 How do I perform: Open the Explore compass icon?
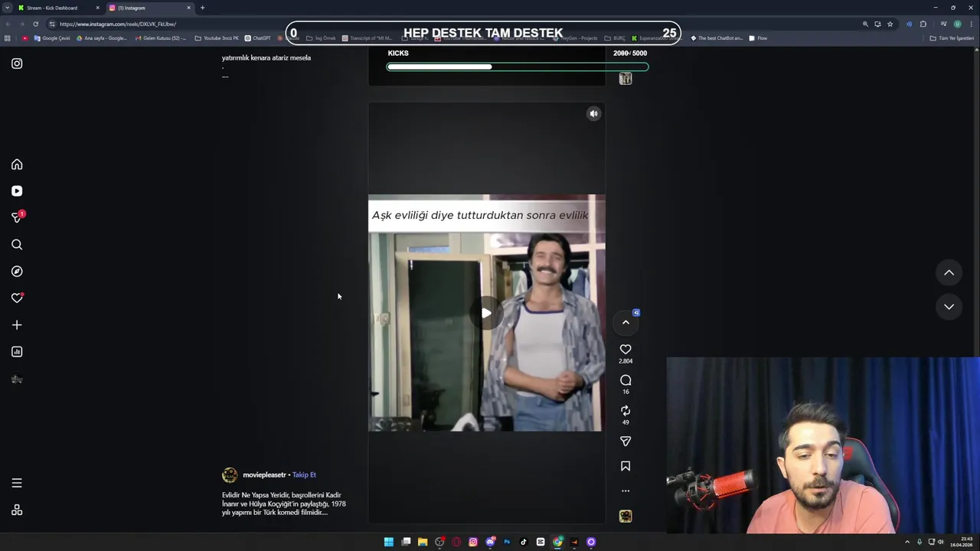[x=17, y=272]
